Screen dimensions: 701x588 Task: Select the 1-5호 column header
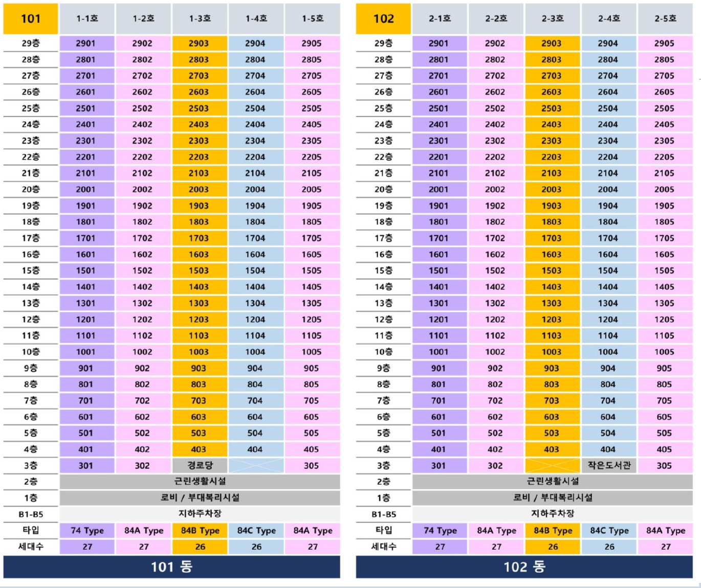[312, 19]
